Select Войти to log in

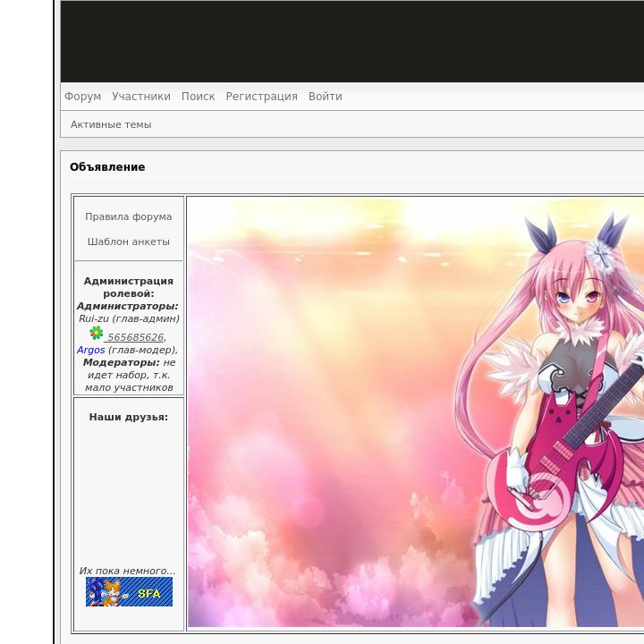pos(326,96)
